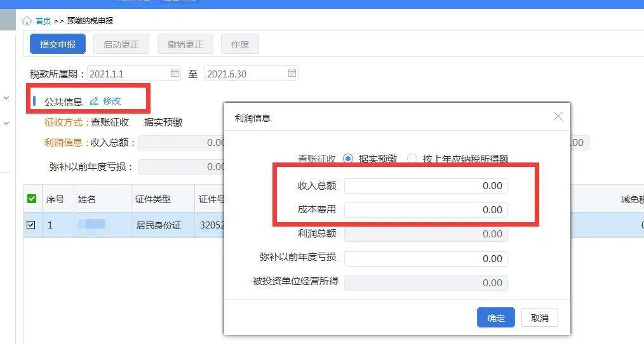Click the pencil edit icon beside 公共信息
This screenshot has height=344, width=644.
pyautogui.click(x=94, y=101)
